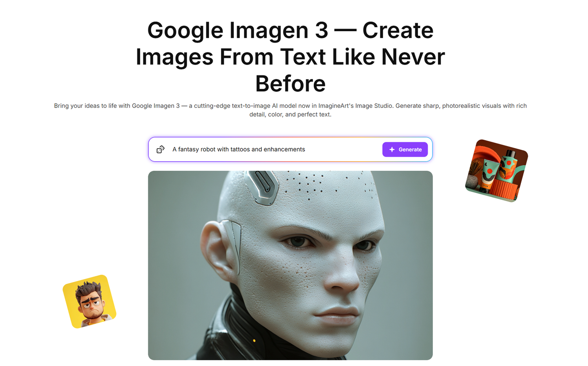
Task: Open the generated robot portrait image
Action: [x=290, y=265]
